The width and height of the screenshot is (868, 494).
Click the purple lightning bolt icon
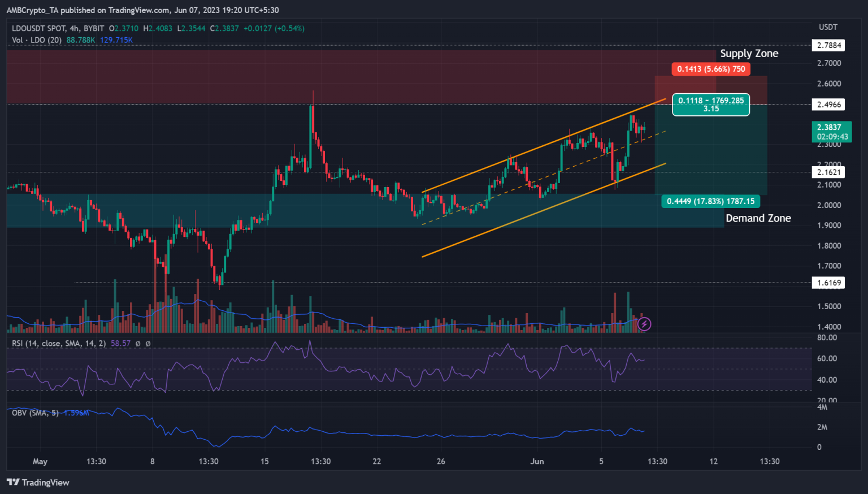click(x=644, y=324)
